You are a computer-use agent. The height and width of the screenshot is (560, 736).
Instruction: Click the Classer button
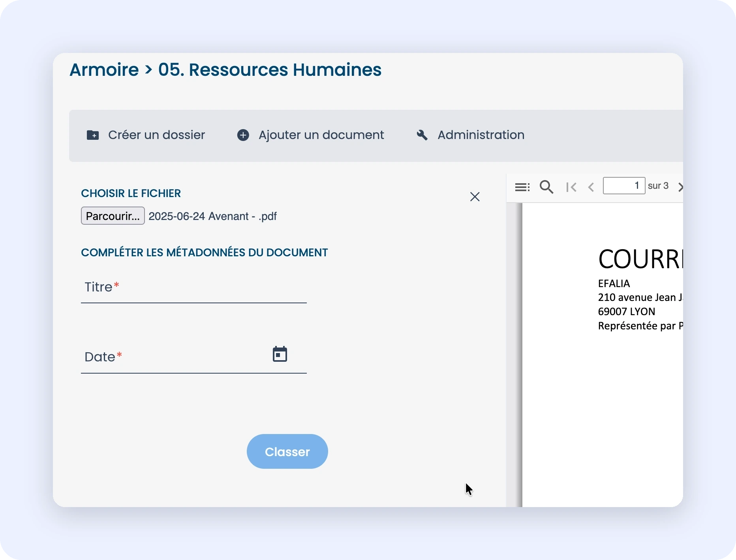pyautogui.click(x=287, y=451)
